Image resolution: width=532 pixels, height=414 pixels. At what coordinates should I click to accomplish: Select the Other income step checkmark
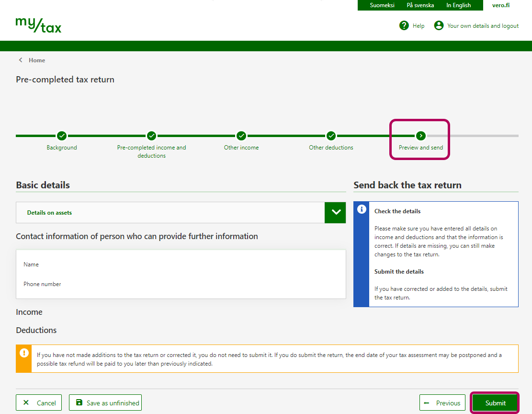[241, 136]
